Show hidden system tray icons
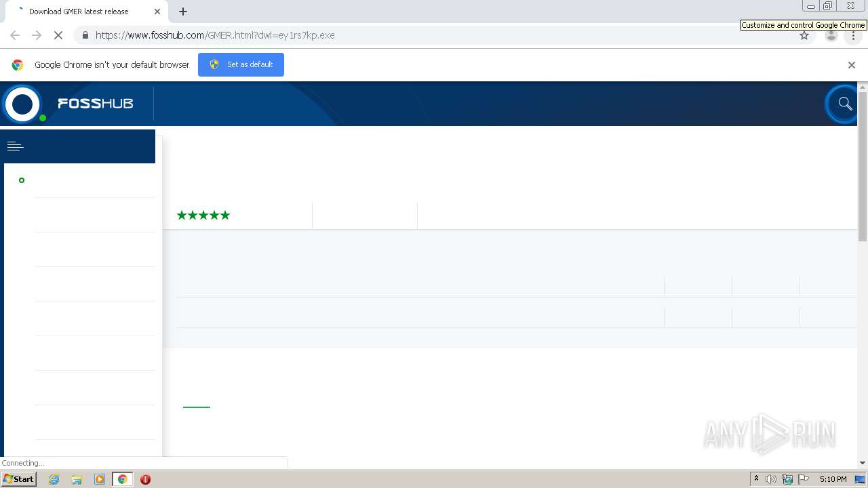Screen dimensions: 868x488 (756, 479)
